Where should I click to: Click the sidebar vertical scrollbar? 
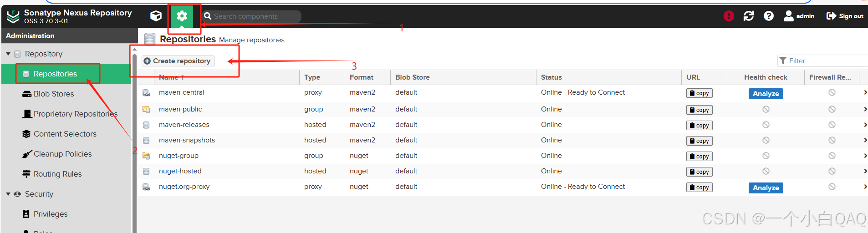(134, 143)
